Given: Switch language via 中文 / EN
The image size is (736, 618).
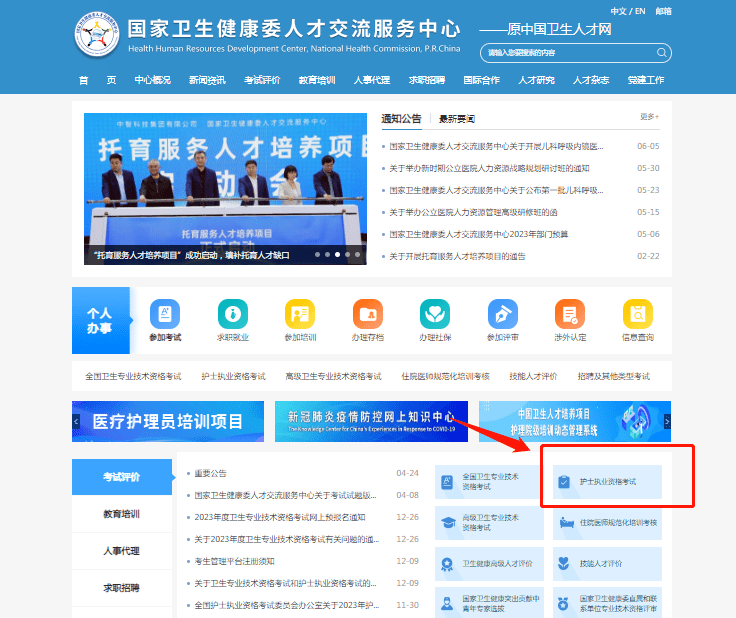Looking at the screenshot, I should [x=628, y=11].
